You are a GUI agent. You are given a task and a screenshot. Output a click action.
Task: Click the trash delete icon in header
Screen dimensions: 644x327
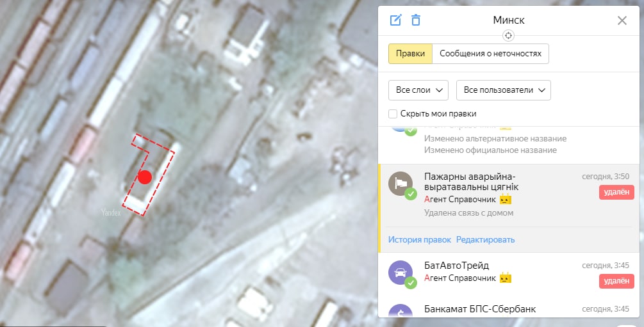416,20
